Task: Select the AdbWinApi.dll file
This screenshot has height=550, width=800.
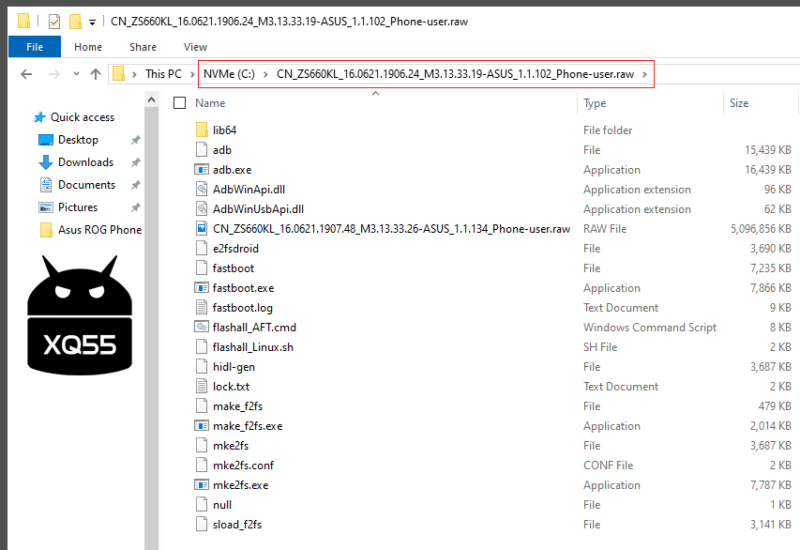Action: click(241, 189)
